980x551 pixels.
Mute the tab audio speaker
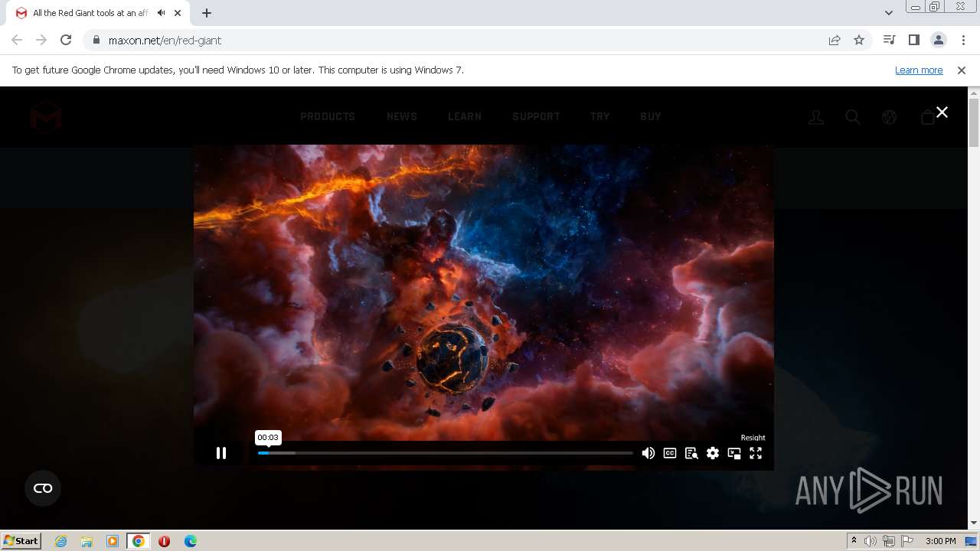tap(161, 13)
